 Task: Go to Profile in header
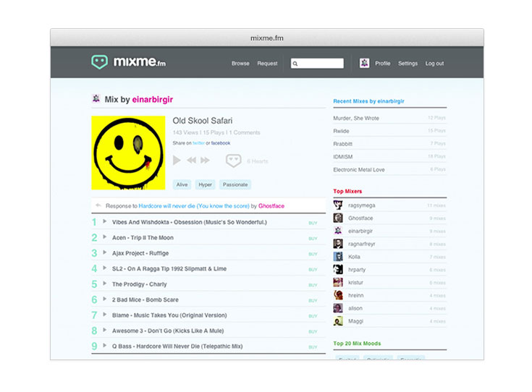[x=383, y=64]
